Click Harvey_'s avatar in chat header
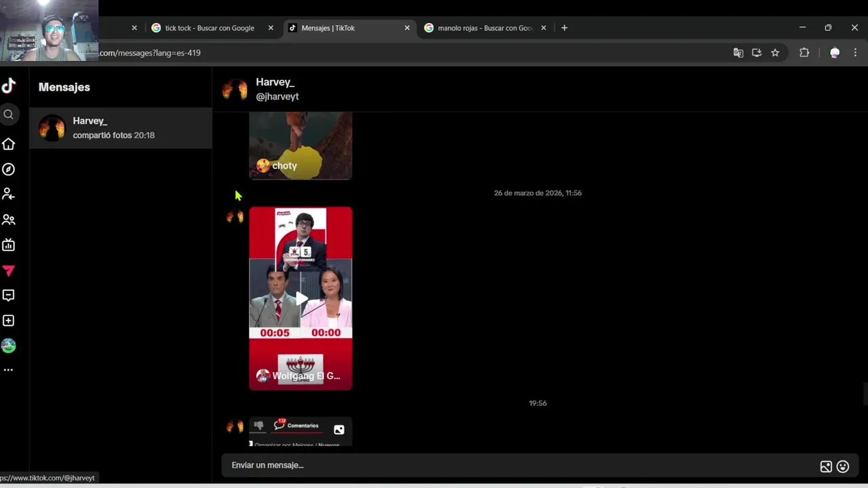 click(x=235, y=89)
